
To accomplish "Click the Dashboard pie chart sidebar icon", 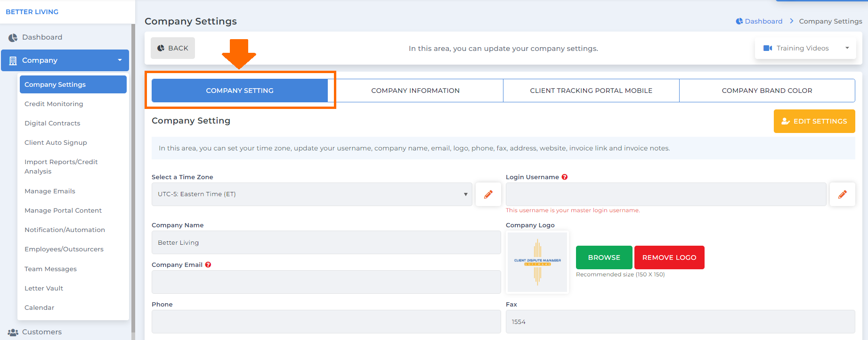I will click(13, 38).
